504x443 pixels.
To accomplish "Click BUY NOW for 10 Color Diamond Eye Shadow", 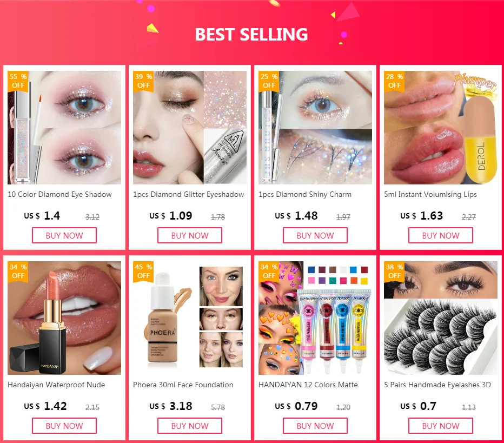I will coord(64,235).
